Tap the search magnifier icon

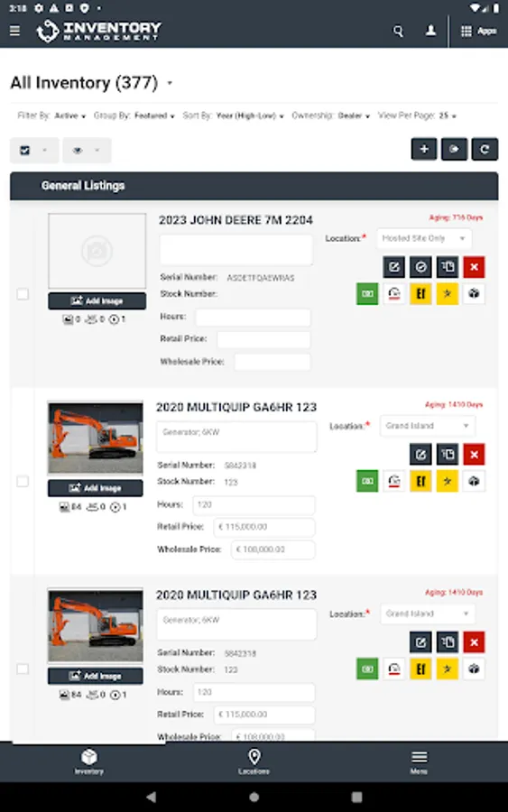point(398,31)
